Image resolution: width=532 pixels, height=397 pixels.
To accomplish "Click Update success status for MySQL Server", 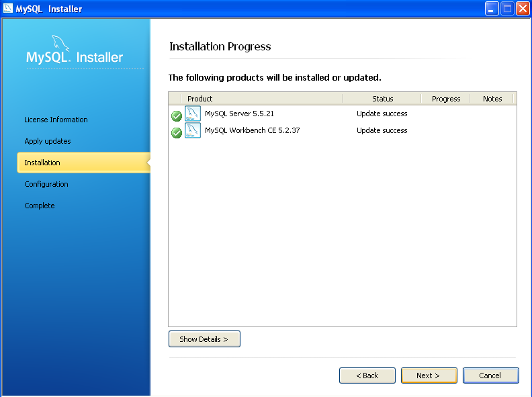I will (x=382, y=114).
